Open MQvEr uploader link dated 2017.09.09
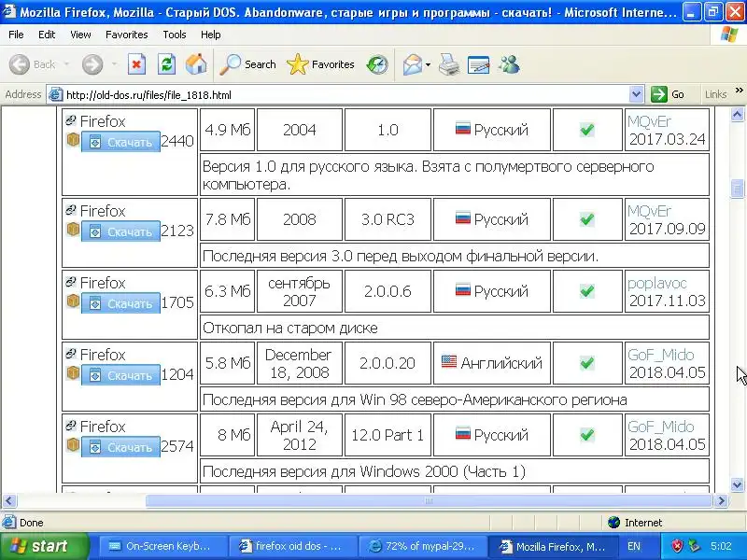 tap(649, 211)
